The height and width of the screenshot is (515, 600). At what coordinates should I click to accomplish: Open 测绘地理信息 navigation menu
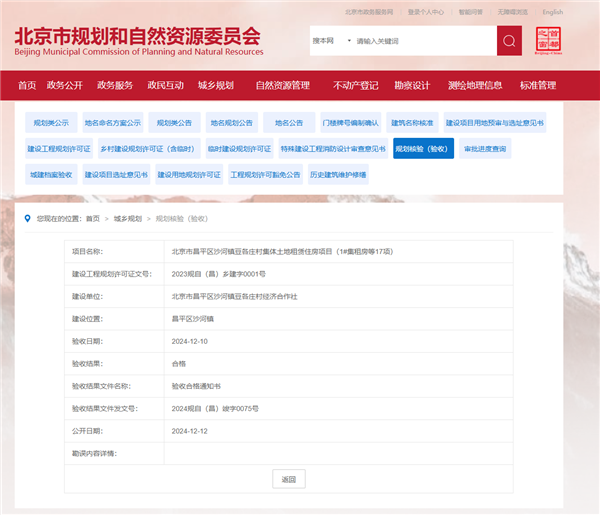[x=475, y=86]
